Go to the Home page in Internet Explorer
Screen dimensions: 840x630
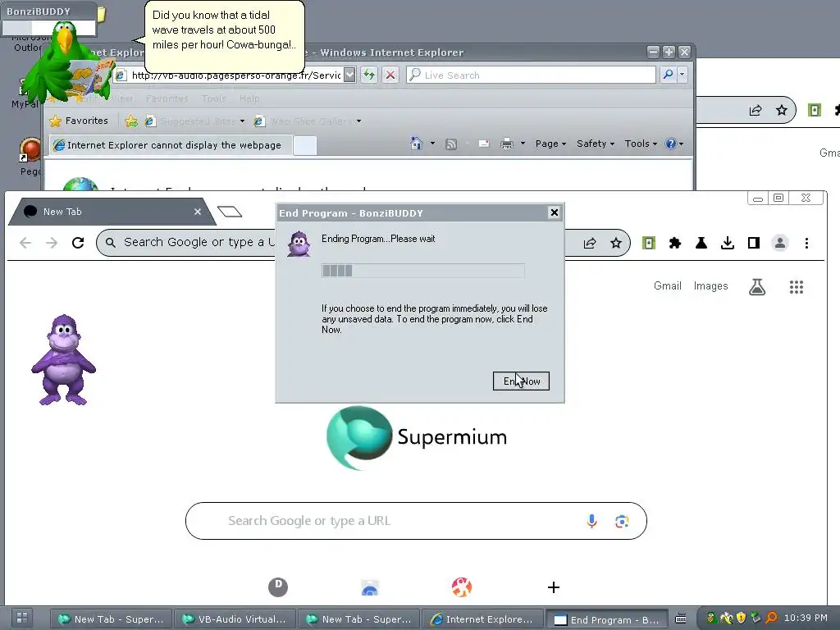tap(416, 144)
